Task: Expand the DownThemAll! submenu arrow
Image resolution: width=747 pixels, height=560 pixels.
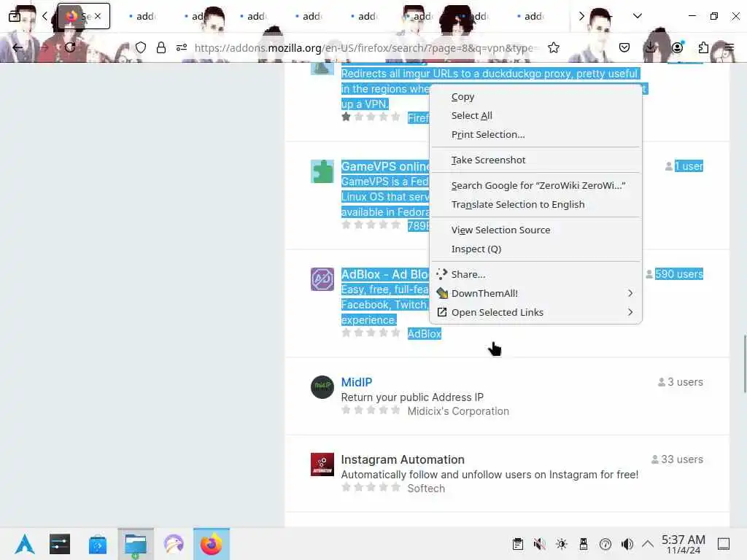Action: [630, 293]
